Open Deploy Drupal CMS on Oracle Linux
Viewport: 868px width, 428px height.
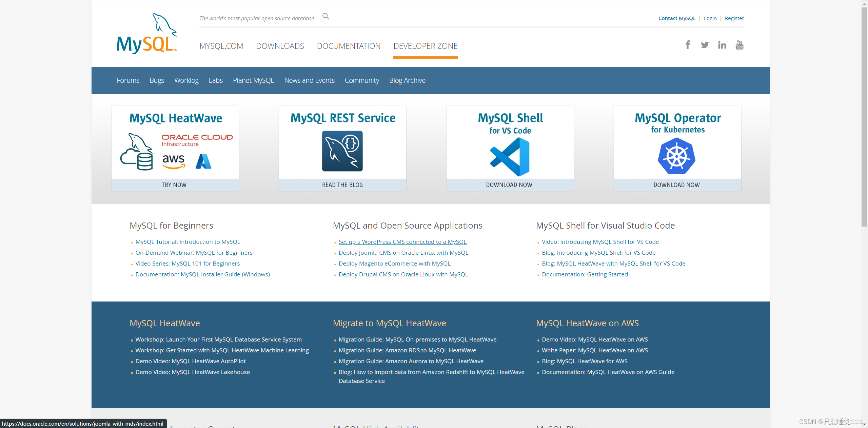coord(403,274)
